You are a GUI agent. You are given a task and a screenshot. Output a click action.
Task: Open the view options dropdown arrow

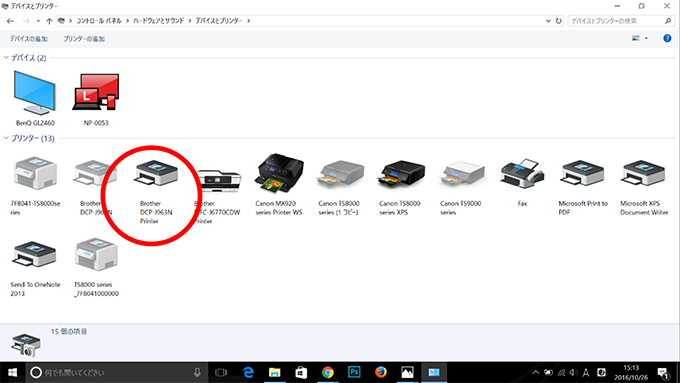(646, 39)
